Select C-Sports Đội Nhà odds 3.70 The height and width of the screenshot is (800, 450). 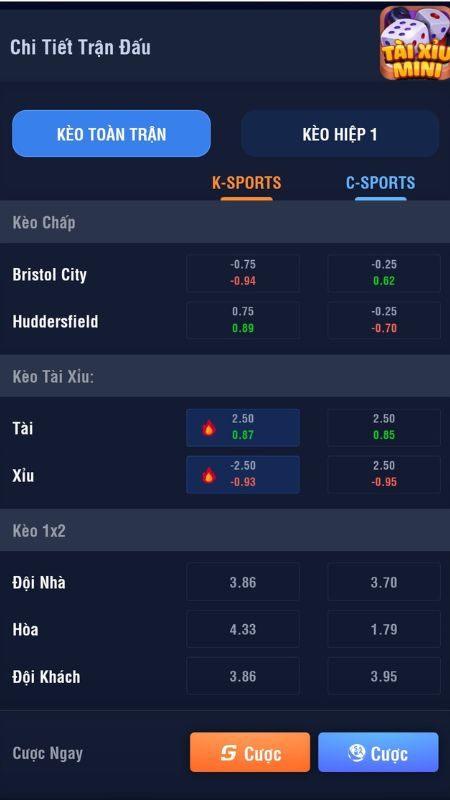click(x=384, y=582)
